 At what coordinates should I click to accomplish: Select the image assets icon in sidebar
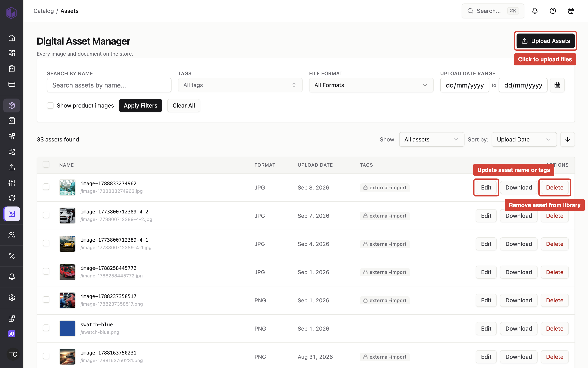[12, 214]
